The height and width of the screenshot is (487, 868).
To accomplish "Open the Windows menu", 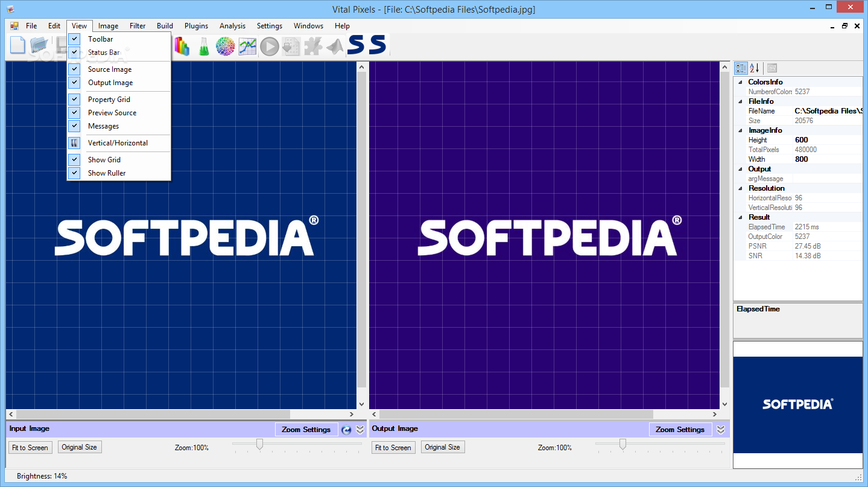I will pyautogui.click(x=308, y=26).
